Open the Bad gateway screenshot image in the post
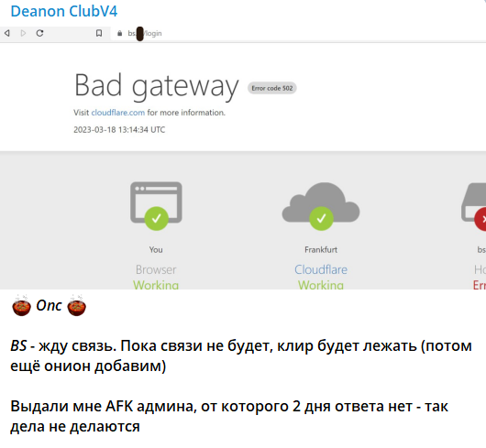Image resolution: width=486 pixels, height=448 pixels. point(243,158)
